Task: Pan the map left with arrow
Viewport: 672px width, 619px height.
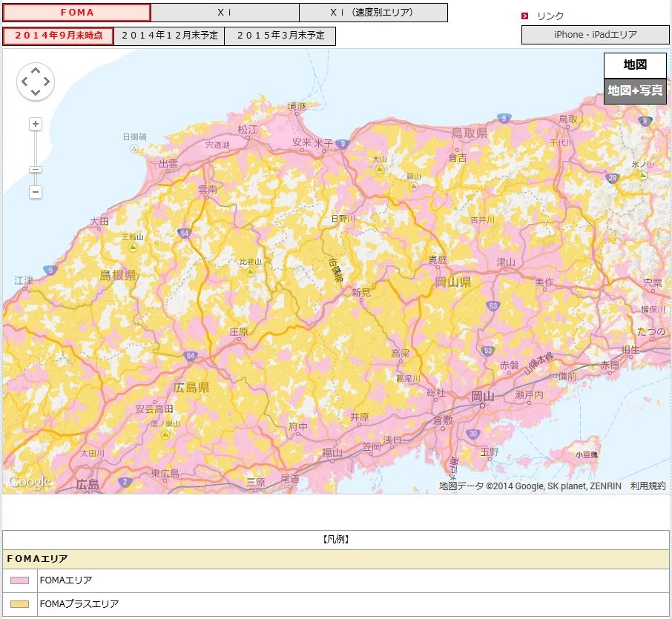Action: pos(25,82)
